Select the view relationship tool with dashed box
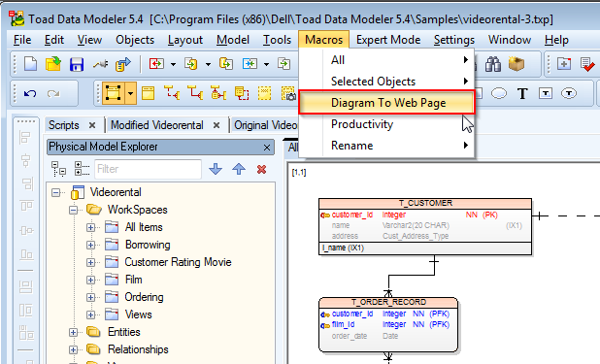The image size is (600, 364). click(x=242, y=93)
